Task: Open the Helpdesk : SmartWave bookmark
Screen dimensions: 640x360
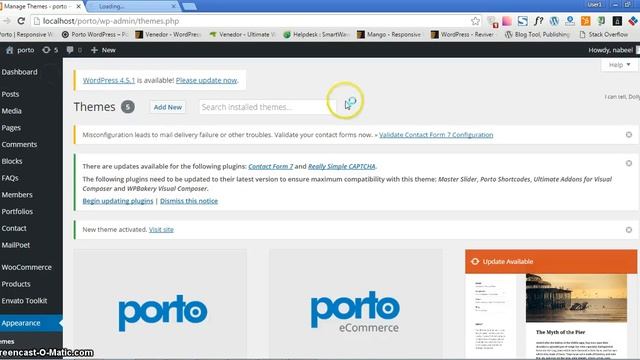Action: pyautogui.click(x=316, y=35)
